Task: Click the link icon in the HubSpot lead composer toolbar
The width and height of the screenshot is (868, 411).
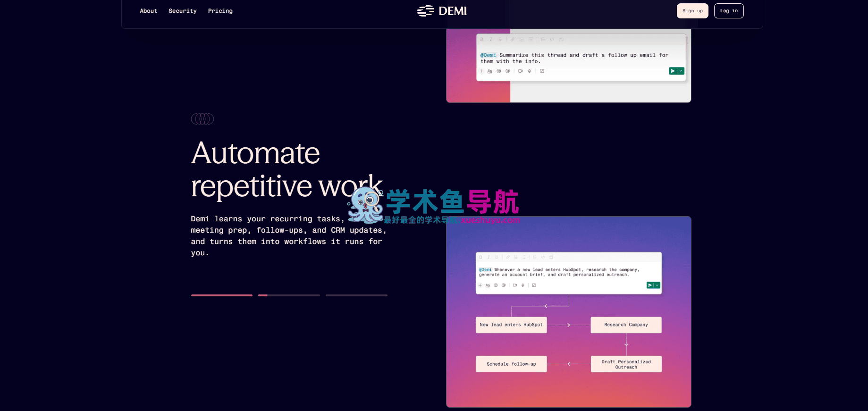Action: tap(508, 257)
